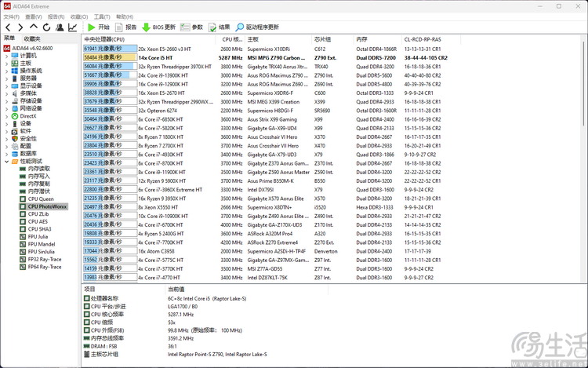Screen dimensions: 588x368
Task: Select the 内存读取 memory read benchmark icon
Action: 23,169
